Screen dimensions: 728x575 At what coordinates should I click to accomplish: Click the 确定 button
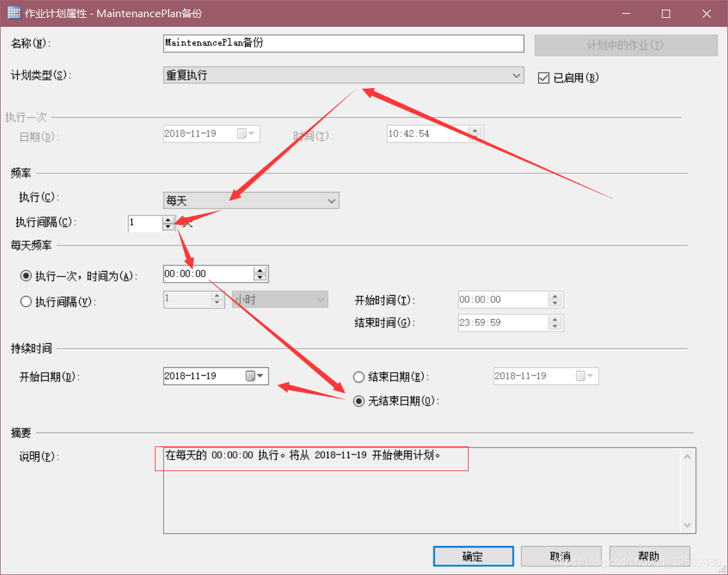point(473,556)
